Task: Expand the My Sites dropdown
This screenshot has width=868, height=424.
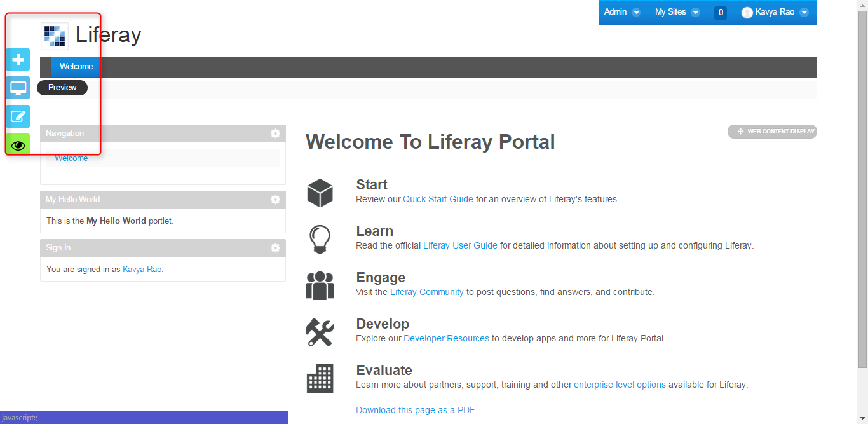Action: point(677,12)
